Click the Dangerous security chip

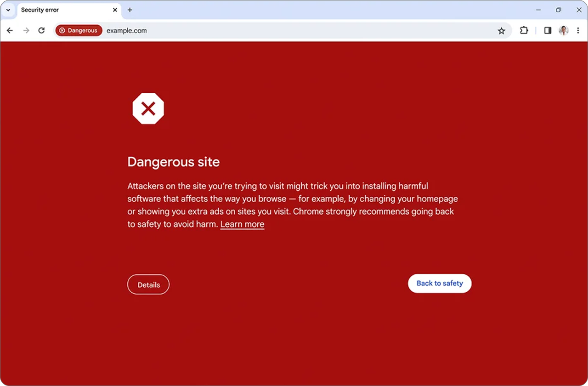[79, 30]
